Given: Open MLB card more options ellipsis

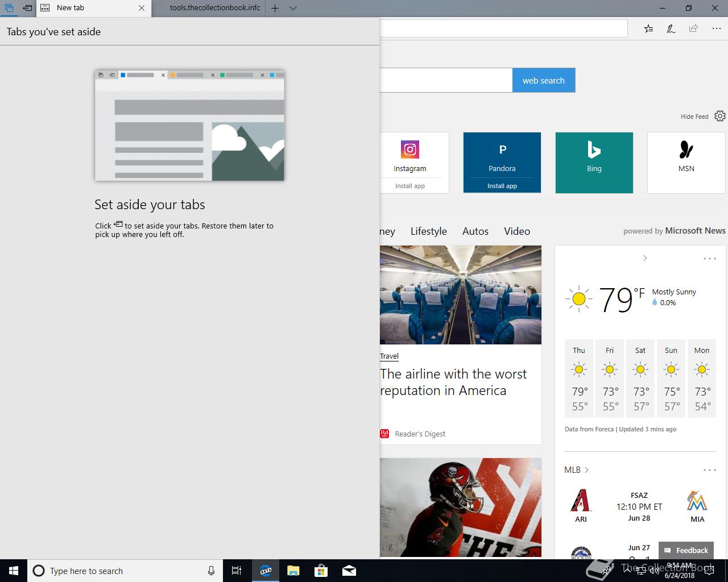Looking at the screenshot, I should tap(710, 470).
